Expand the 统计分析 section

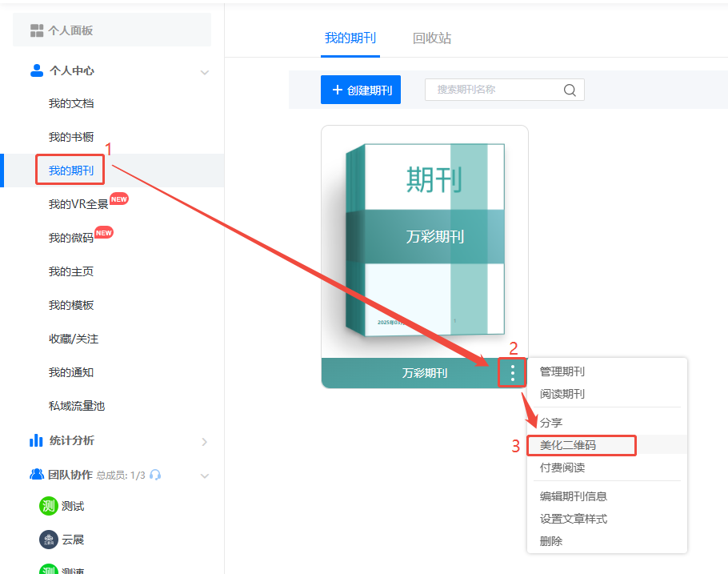(x=204, y=441)
